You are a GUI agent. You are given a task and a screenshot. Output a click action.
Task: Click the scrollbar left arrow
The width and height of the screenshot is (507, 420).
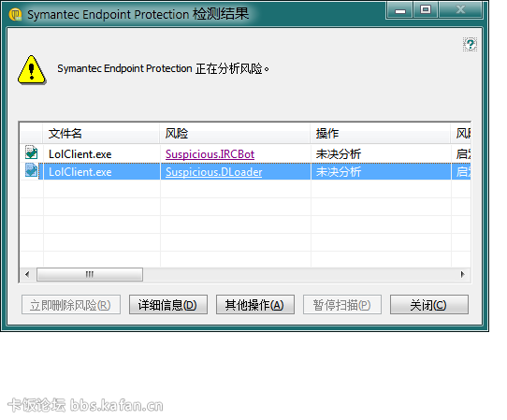[27, 274]
